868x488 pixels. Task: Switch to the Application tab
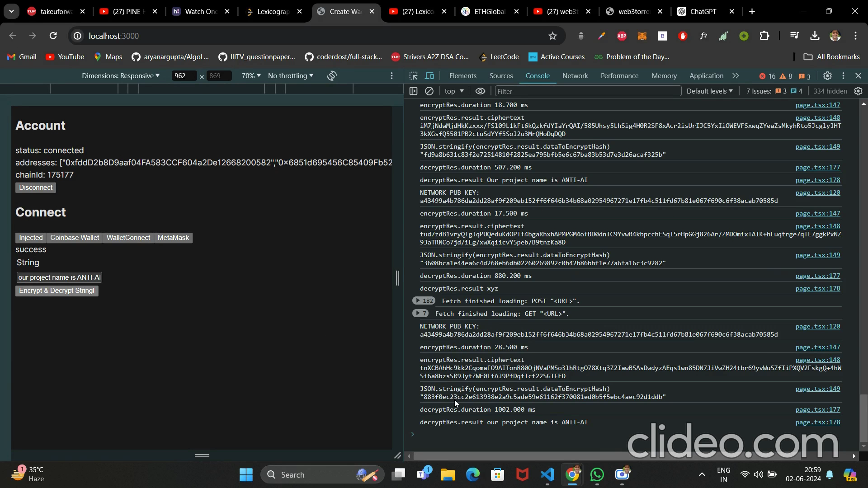(706, 76)
